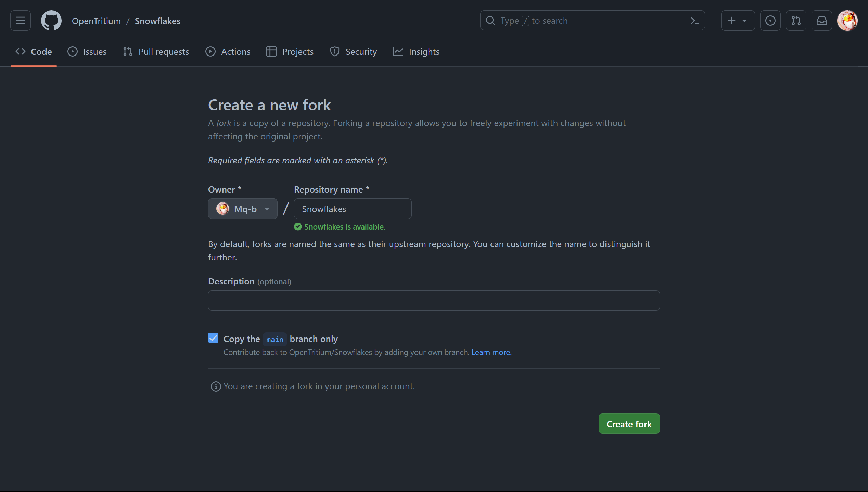Toggle Copy the main branch only checkbox
The height and width of the screenshot is (492, 868).
(213, 338)
